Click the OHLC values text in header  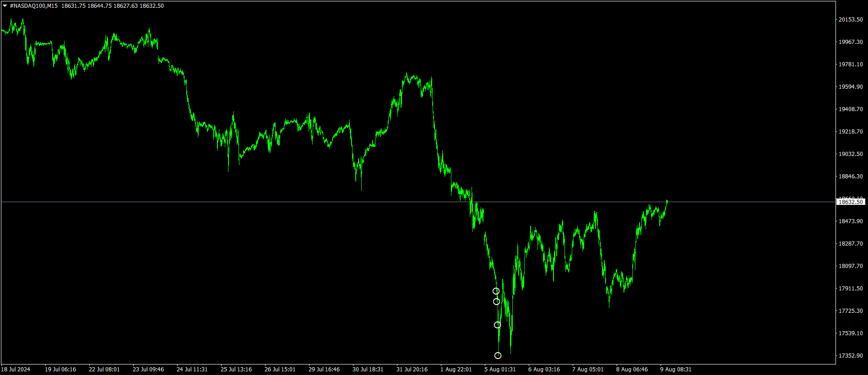(112, 6)
